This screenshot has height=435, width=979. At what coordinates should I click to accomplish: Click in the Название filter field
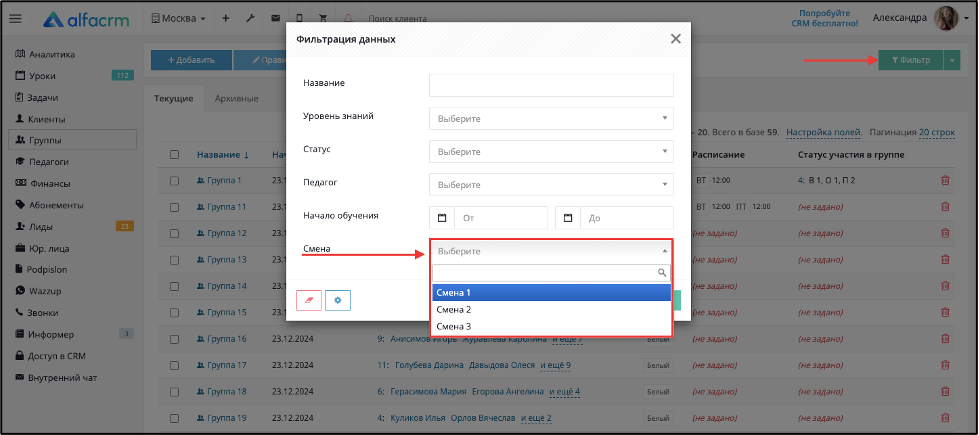pos(551,86)
